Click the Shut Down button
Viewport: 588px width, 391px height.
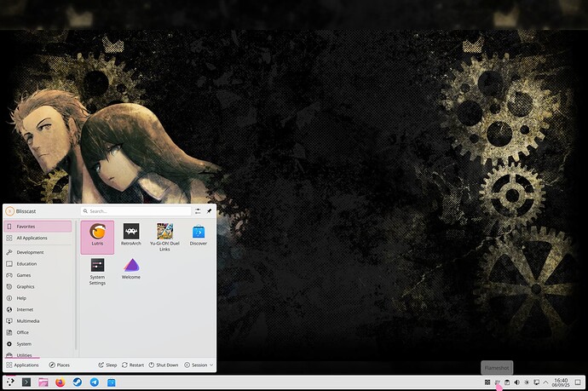point(164,365)
